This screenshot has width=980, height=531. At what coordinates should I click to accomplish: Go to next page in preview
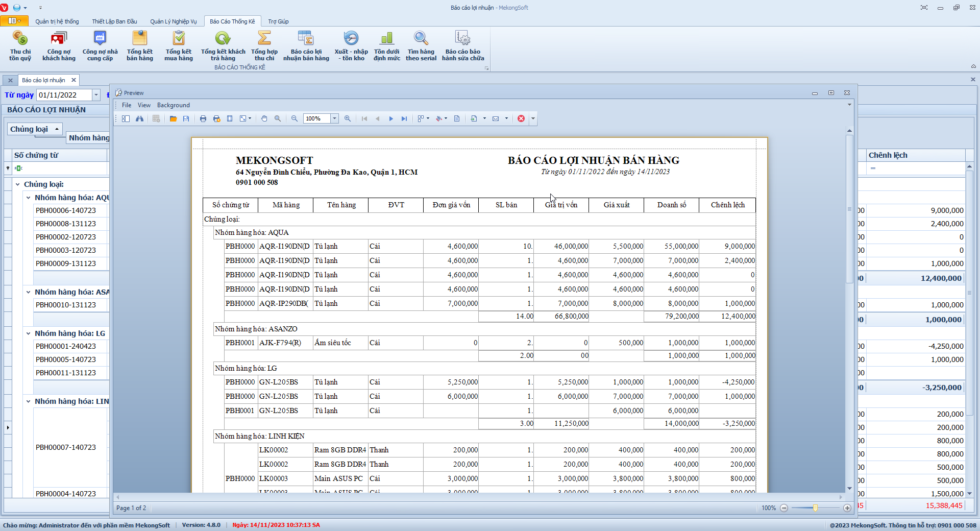[x=391, y=118]
